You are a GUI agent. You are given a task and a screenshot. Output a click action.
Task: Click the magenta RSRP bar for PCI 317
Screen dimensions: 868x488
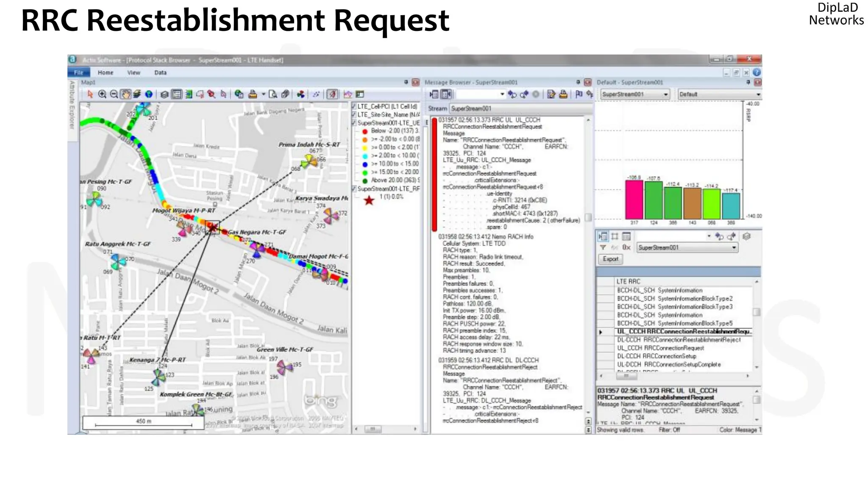pyautogui.click(x=634, y=200)
